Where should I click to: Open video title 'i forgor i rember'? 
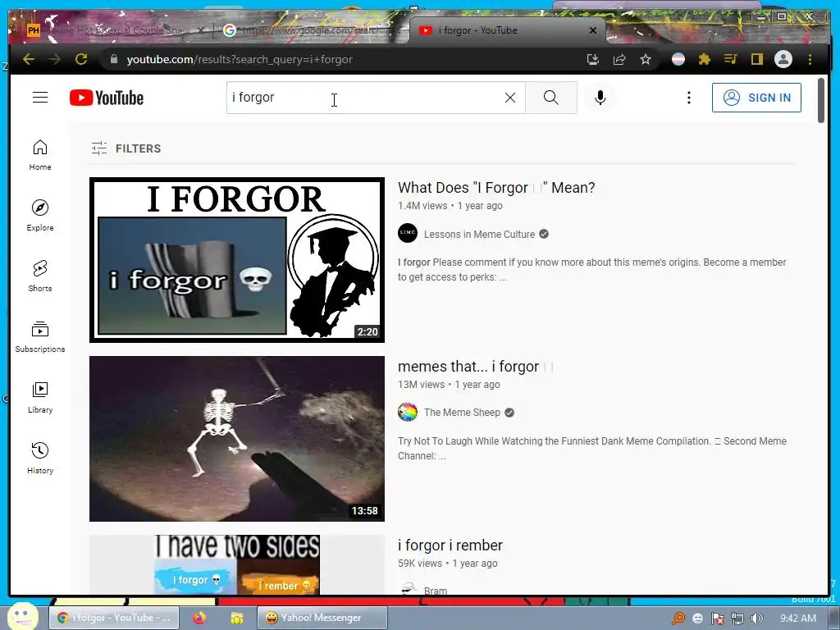450,546
